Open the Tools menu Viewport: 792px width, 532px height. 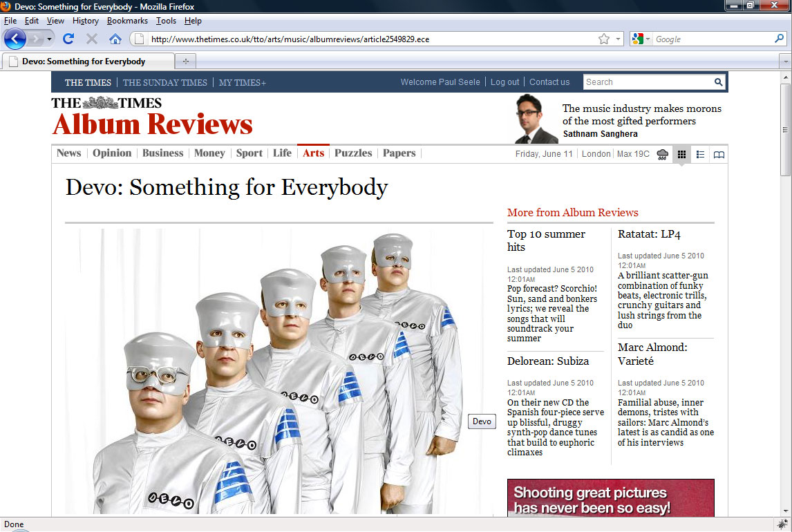[x=166, y=21]
